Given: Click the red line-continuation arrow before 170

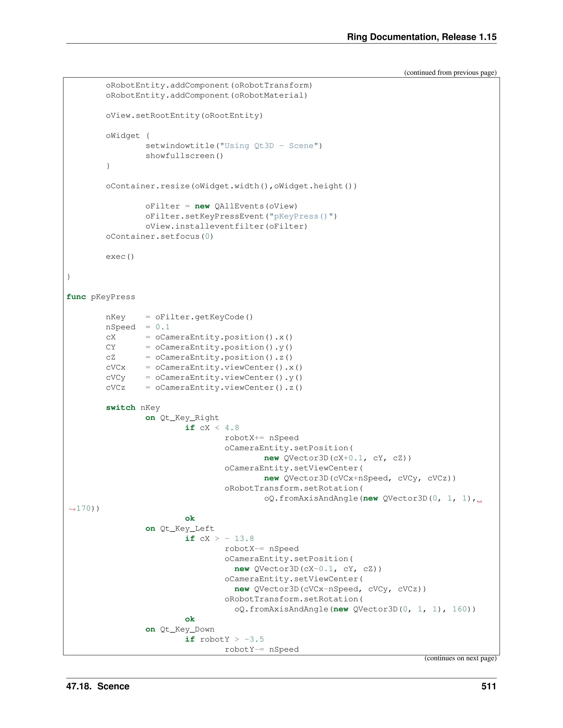Looking at the screenshot, I should click(72, 509).
